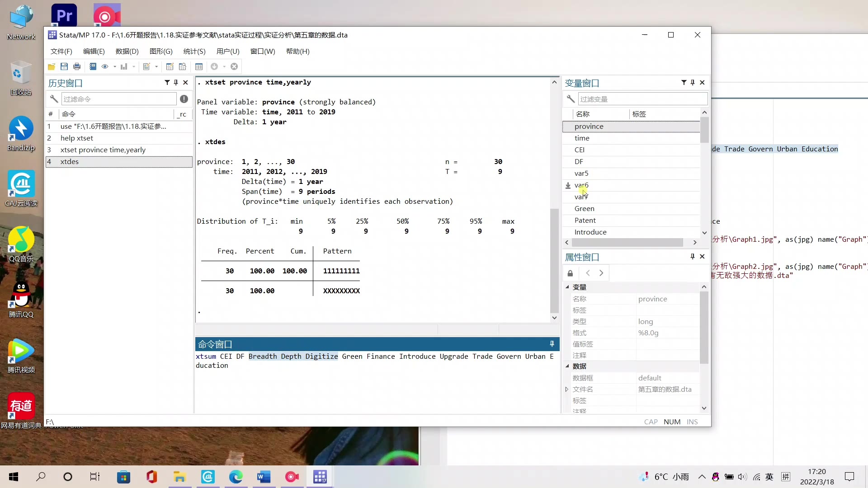Open the Data Editor (Edit) icon
868x488 pixels.
coord(170,66)
